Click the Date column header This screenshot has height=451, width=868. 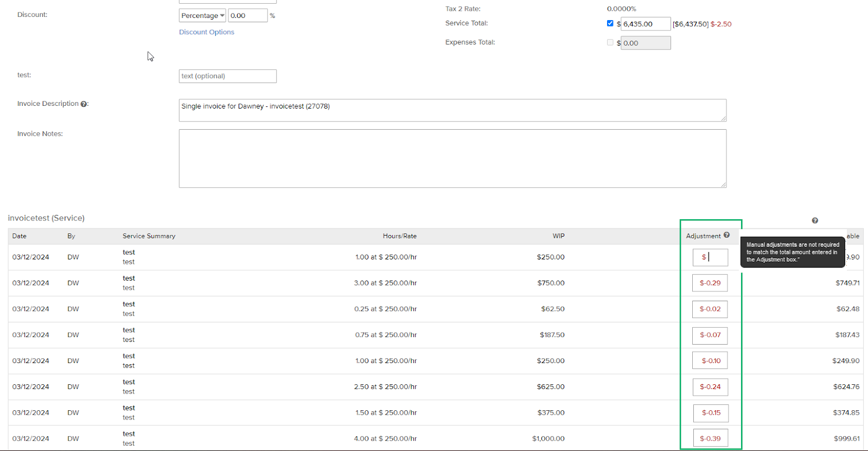(20, 236)
